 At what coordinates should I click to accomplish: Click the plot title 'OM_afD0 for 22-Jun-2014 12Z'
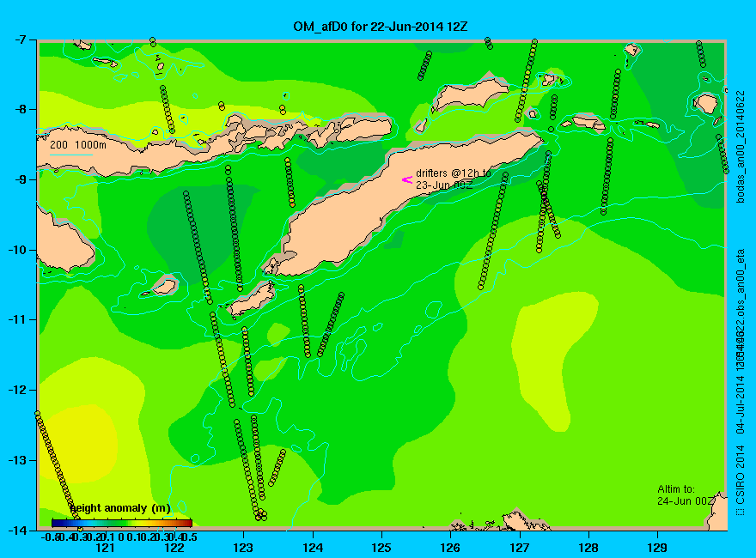click(x=380, y=27)
